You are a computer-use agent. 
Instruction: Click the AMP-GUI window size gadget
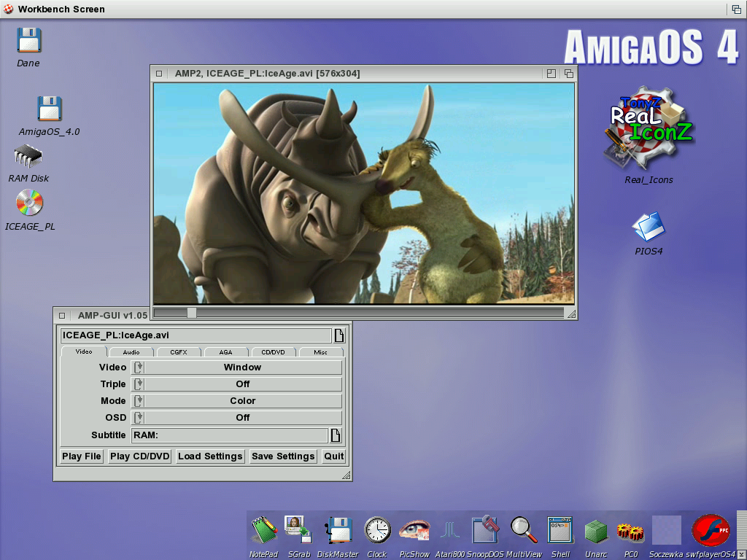point(347,475)
